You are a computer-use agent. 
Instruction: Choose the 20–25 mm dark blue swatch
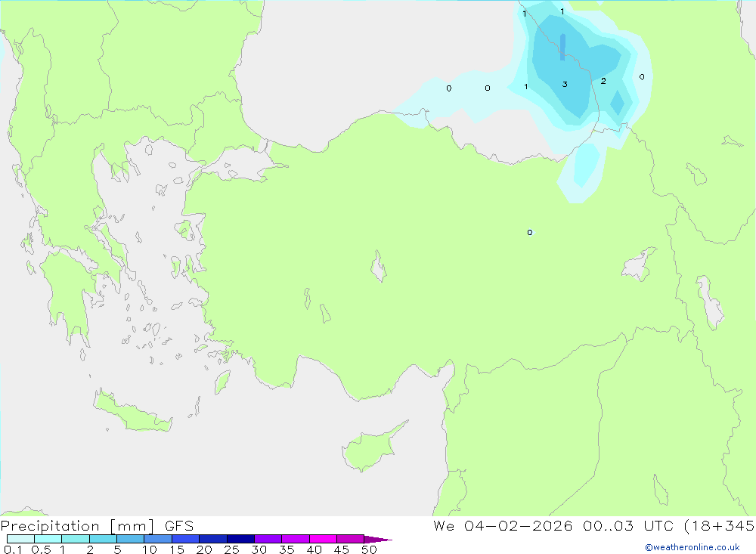(x=212, y=539)
